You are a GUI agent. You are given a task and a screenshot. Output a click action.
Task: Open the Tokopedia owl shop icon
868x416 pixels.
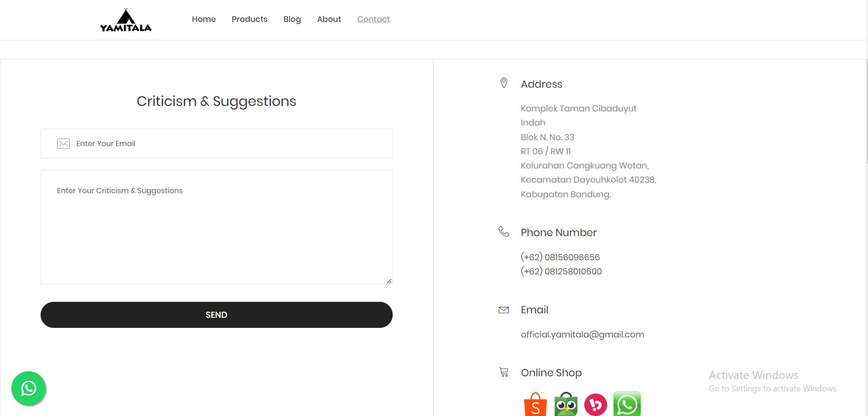pyautogui.click(x=566, y=404)
